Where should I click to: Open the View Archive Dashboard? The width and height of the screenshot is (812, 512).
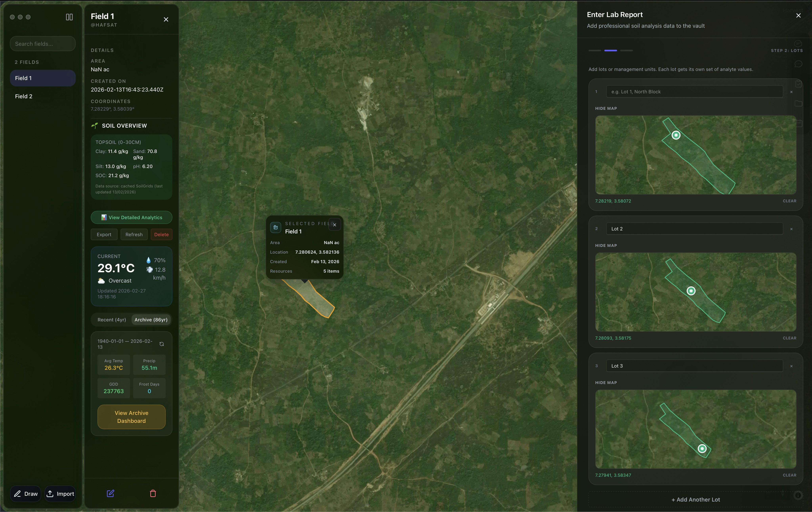pyautogui.click(x=131, y=417)
